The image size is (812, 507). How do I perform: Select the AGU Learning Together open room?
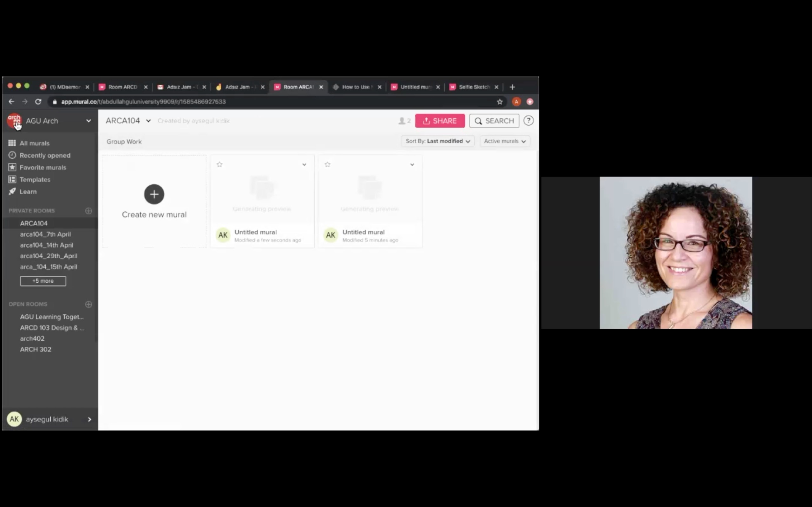click(51, 316)
